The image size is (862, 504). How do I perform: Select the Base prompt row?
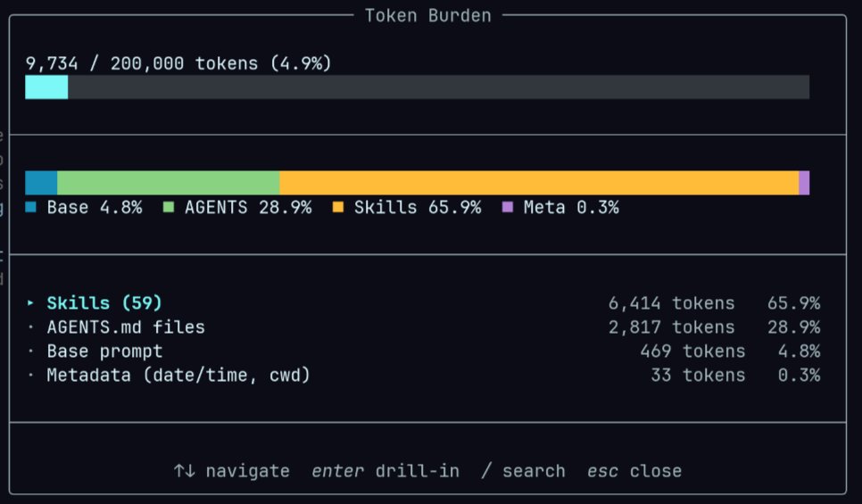point(423,351)
